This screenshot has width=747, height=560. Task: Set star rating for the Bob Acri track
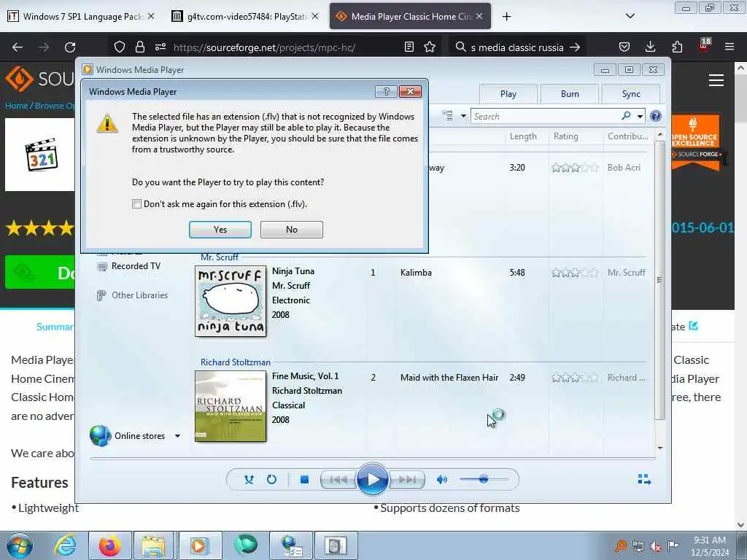click(575, 168)
